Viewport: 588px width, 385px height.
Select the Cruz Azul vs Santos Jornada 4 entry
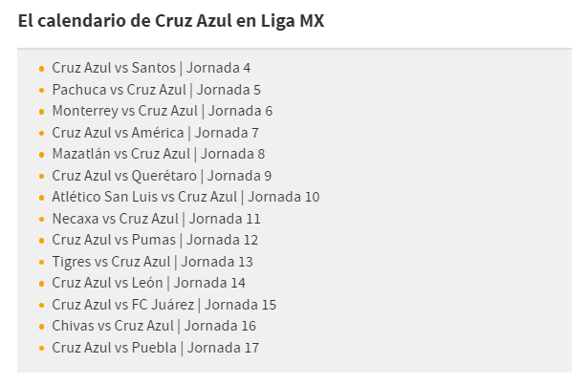pos(151,68)
